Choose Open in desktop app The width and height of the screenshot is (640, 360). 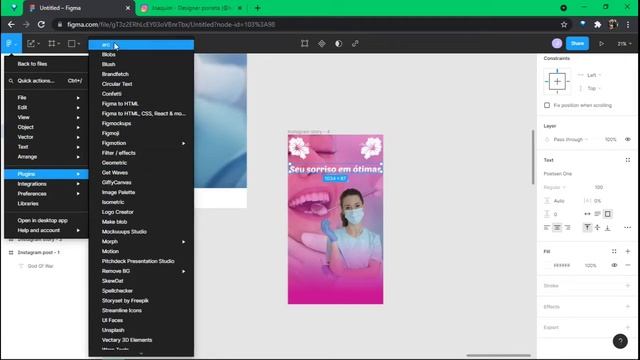46,220
